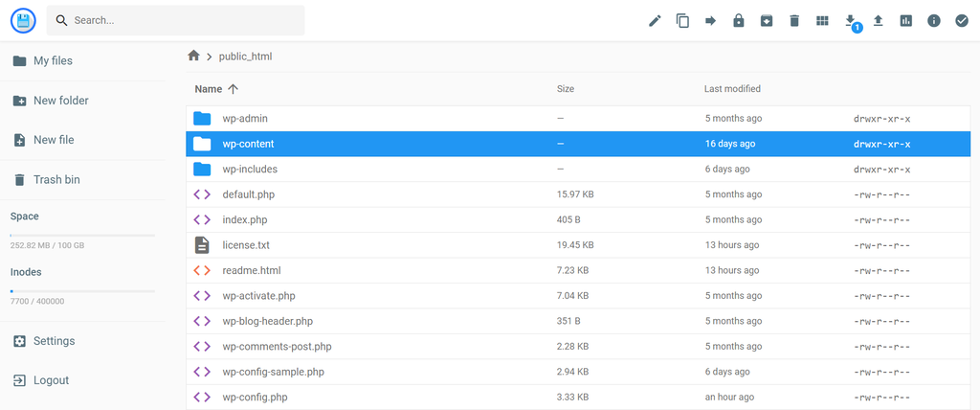Open My files in the sidebar

tap(53, 61)
